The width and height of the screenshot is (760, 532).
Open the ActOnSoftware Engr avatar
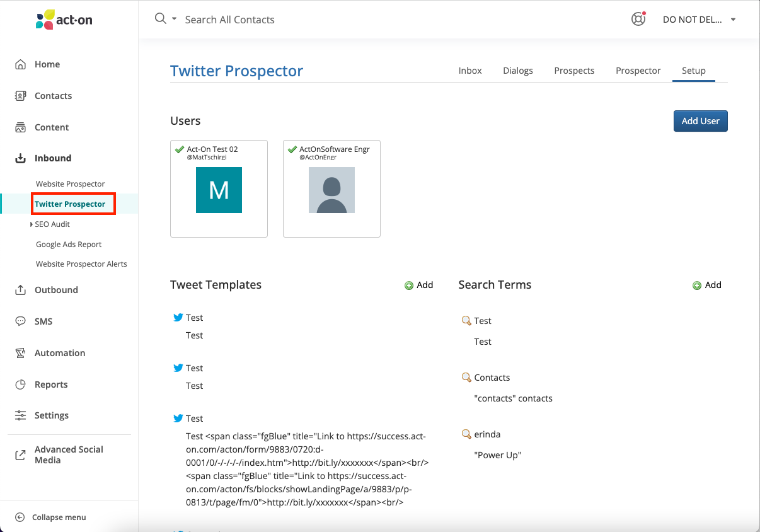coord(331,190)
